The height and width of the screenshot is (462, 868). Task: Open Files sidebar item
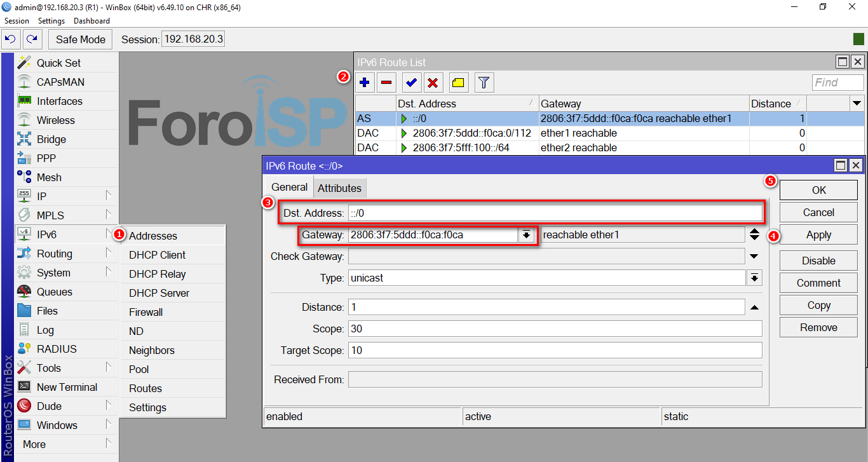(67, 311)
